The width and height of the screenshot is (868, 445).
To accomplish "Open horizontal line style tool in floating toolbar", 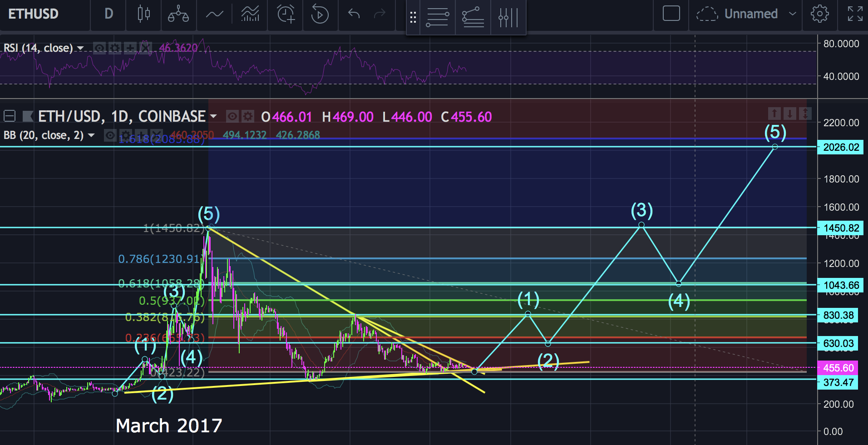I will tap(438, 17).
